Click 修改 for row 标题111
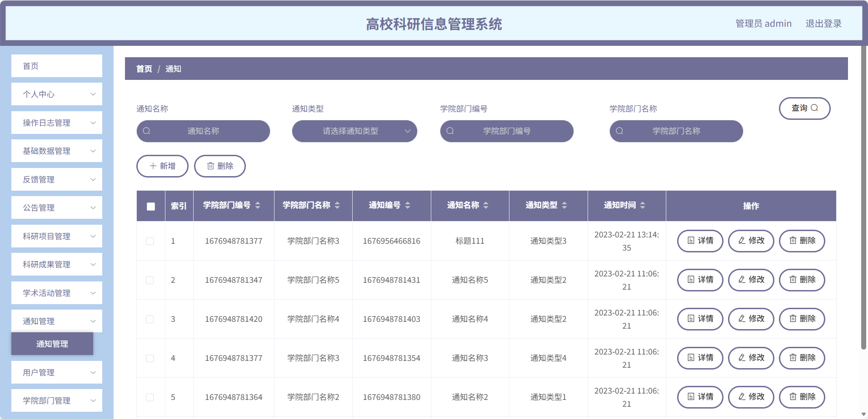The image size is (868, 419). click(751, 241)
